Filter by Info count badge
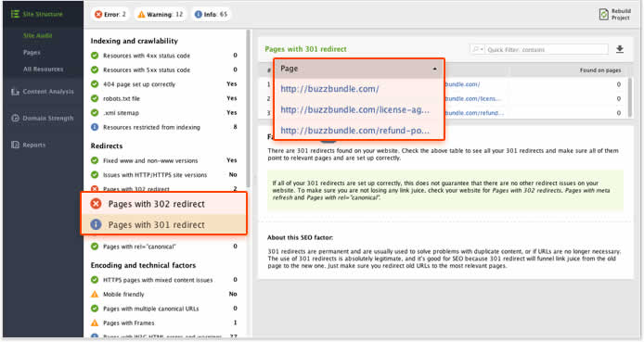The height and width of the screenshot is (342, 644). pos(211,14)
